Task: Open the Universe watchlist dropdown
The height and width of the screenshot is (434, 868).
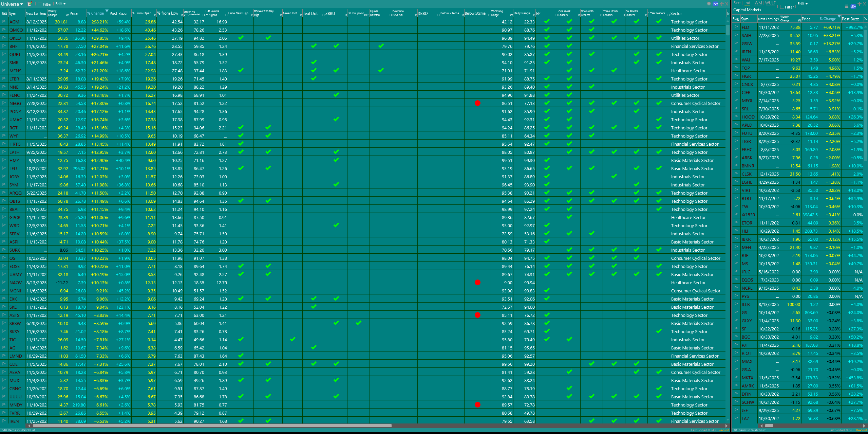Action: [12, 4]
